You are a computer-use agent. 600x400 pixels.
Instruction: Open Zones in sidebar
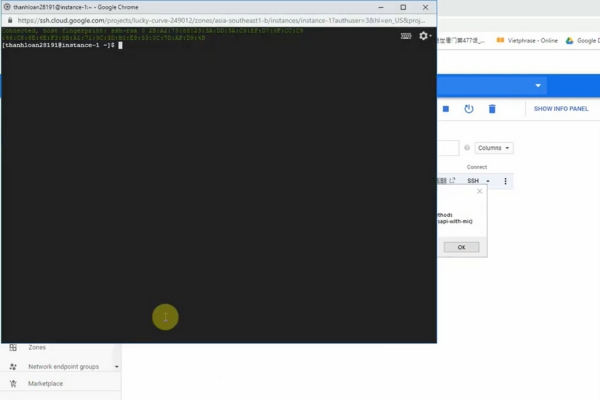click(37, 347)
